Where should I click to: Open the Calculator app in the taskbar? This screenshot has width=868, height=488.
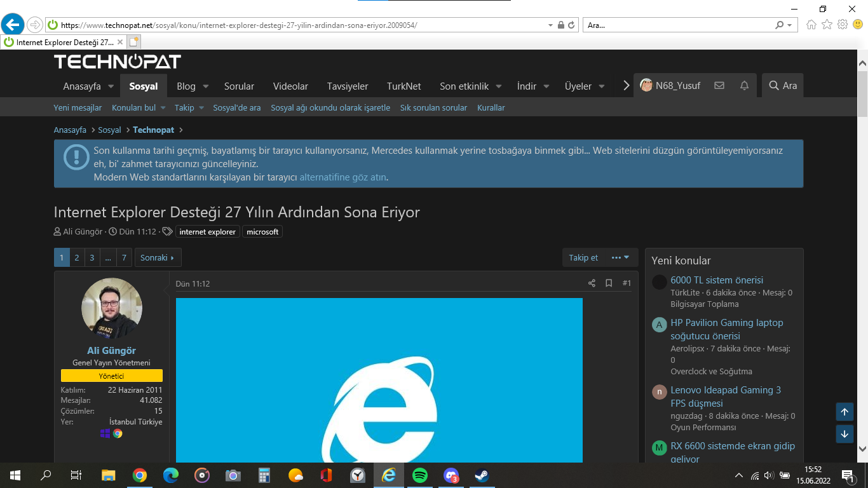(x=264, y=475)
